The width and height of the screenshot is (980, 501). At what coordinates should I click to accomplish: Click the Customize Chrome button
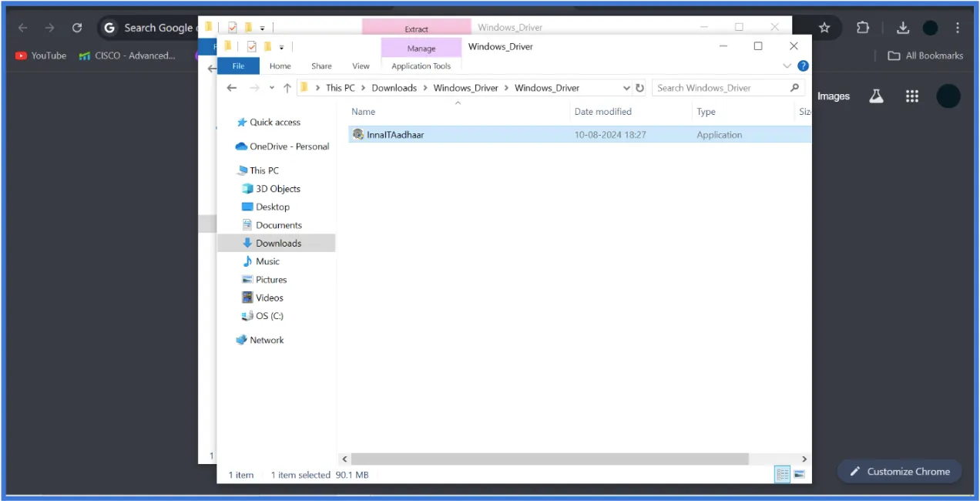click(900, 472)
